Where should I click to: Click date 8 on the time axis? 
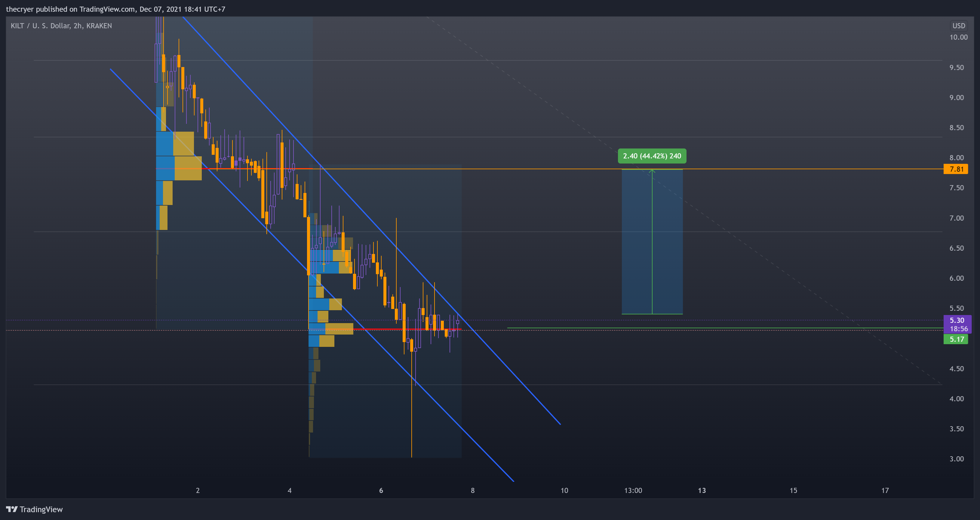click(x=472, y=490)
